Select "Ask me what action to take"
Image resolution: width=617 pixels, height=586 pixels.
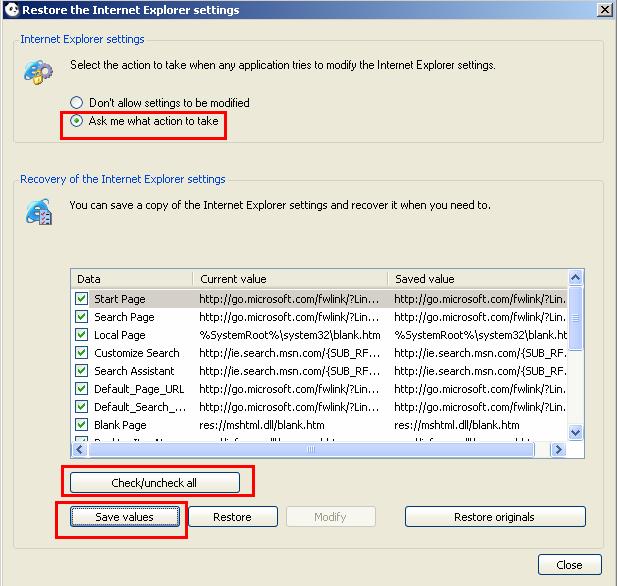click(x=77, y=122)
